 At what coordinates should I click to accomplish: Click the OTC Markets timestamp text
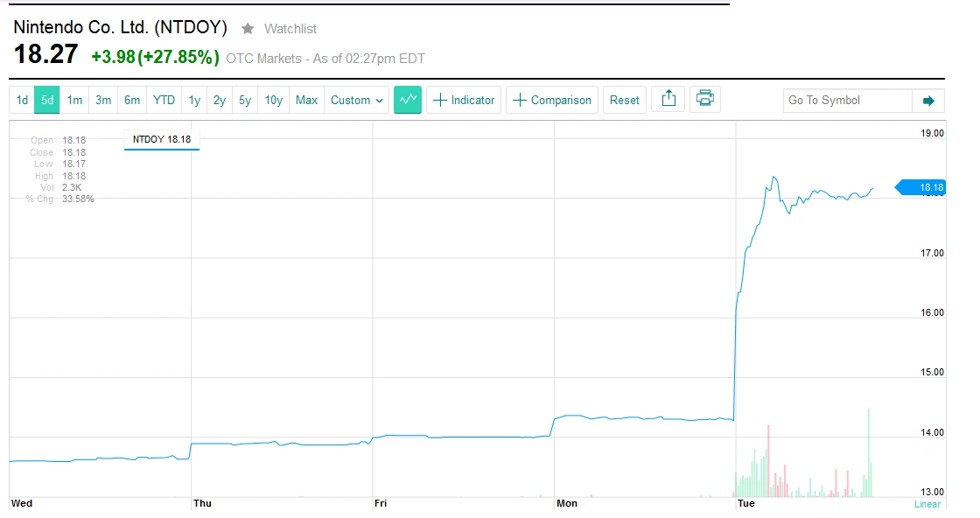325,59
